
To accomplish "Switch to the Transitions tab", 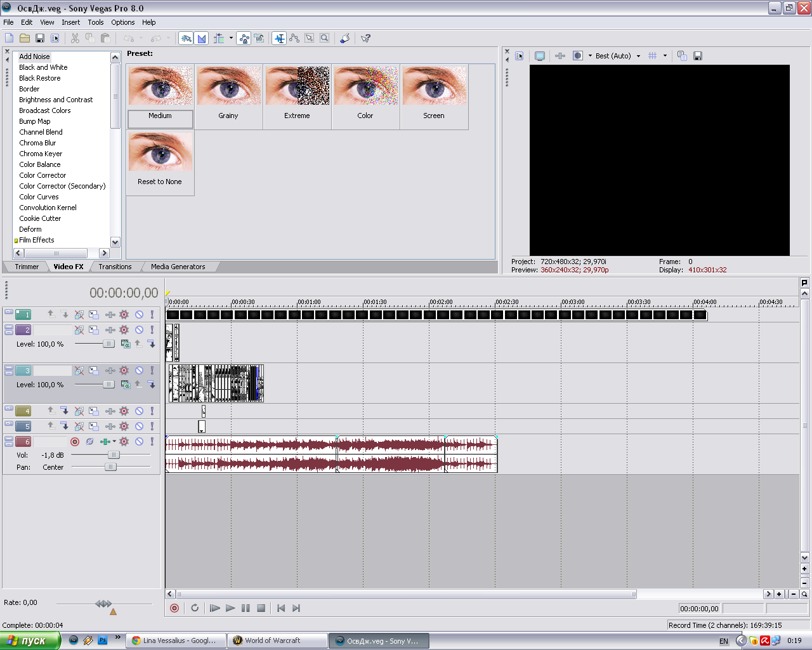I will pos(115,267).
